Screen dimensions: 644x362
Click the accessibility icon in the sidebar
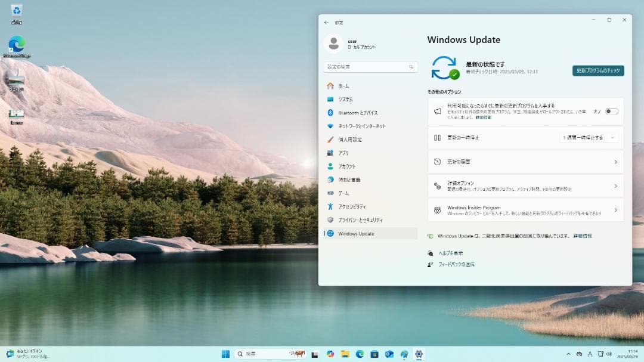(x=331, y=207)
